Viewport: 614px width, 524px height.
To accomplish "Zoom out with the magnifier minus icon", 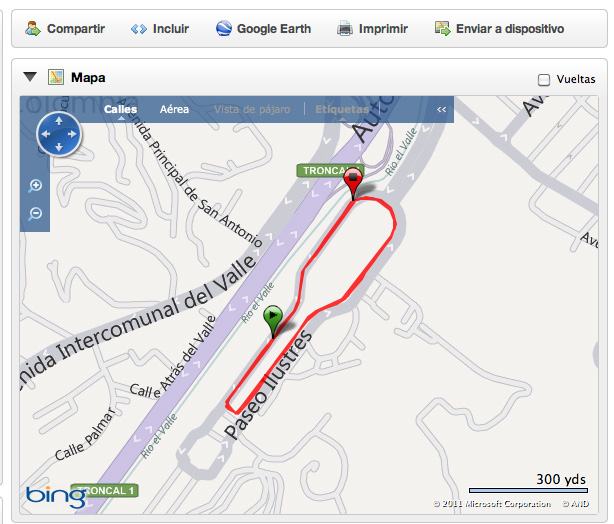I will 35,214.
